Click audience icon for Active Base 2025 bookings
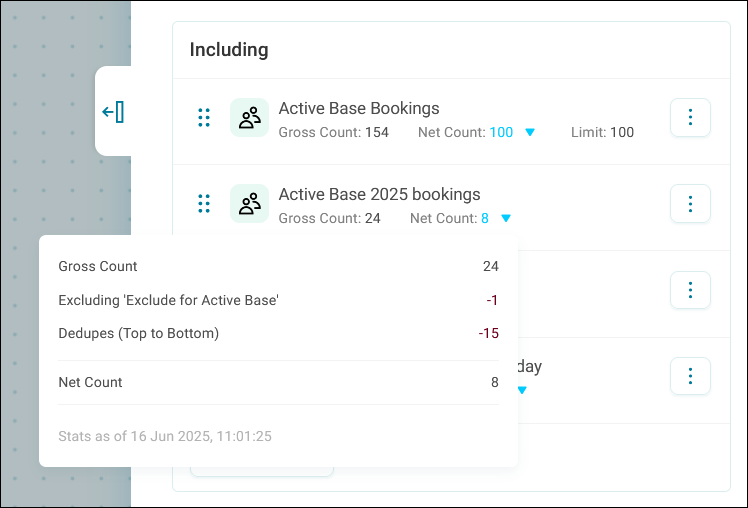Image resolution: width=748 pixels, height=508 pixels. (249, 204)
